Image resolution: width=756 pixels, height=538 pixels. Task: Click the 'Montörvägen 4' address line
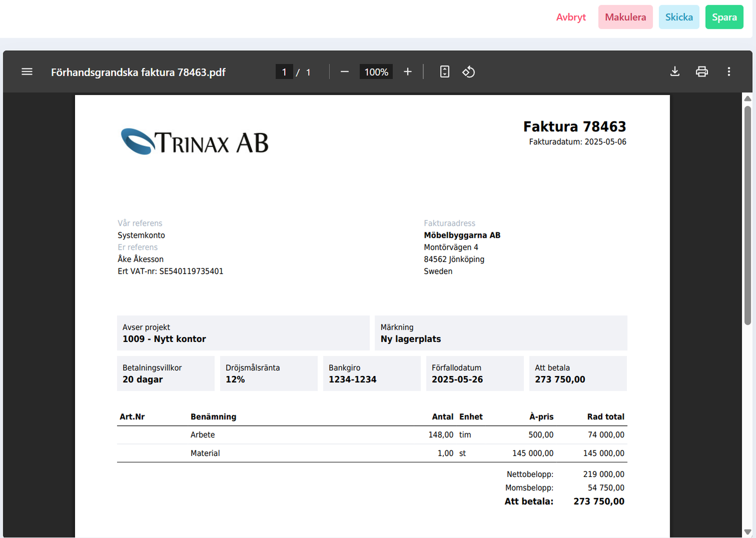451,247
